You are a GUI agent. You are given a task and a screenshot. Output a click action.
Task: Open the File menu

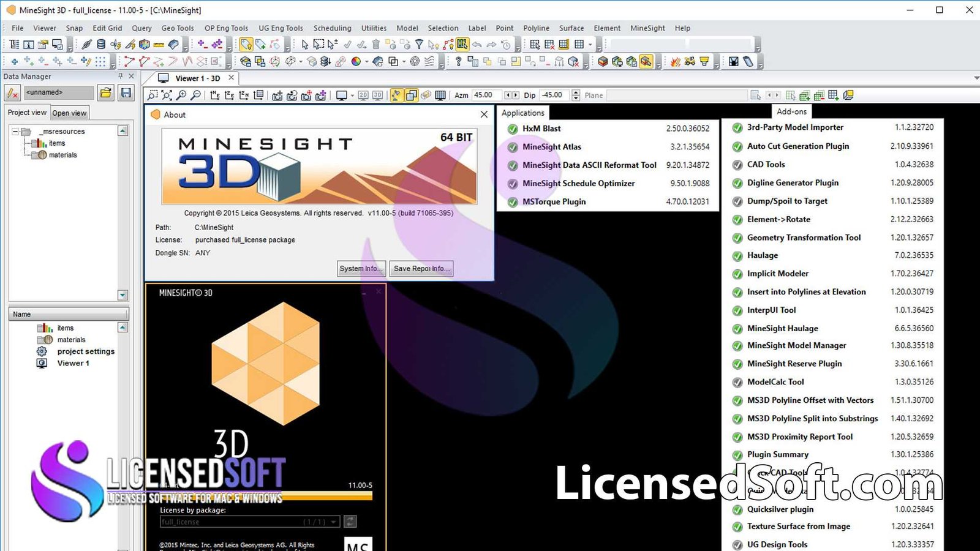[17, 28]
